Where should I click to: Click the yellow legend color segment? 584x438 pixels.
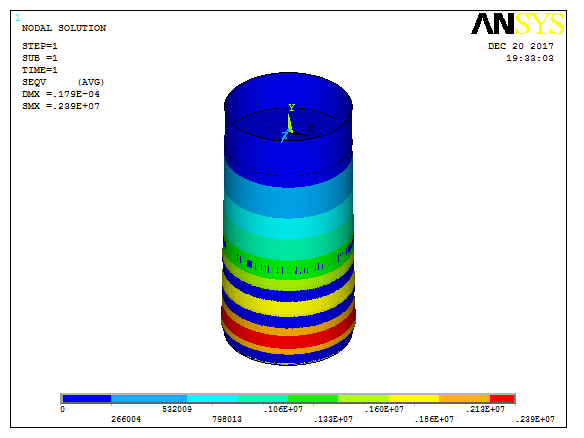pos(414,399)
